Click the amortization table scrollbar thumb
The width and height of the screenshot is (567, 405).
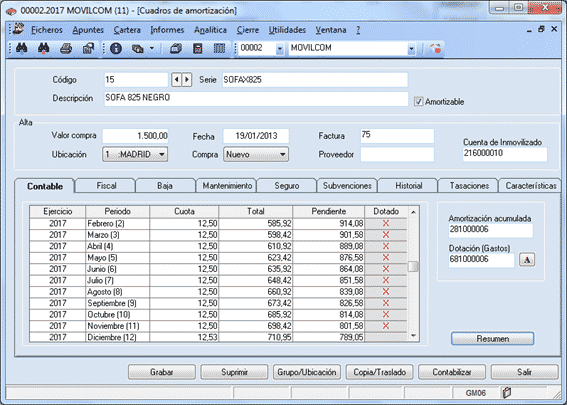coord(413,267)
